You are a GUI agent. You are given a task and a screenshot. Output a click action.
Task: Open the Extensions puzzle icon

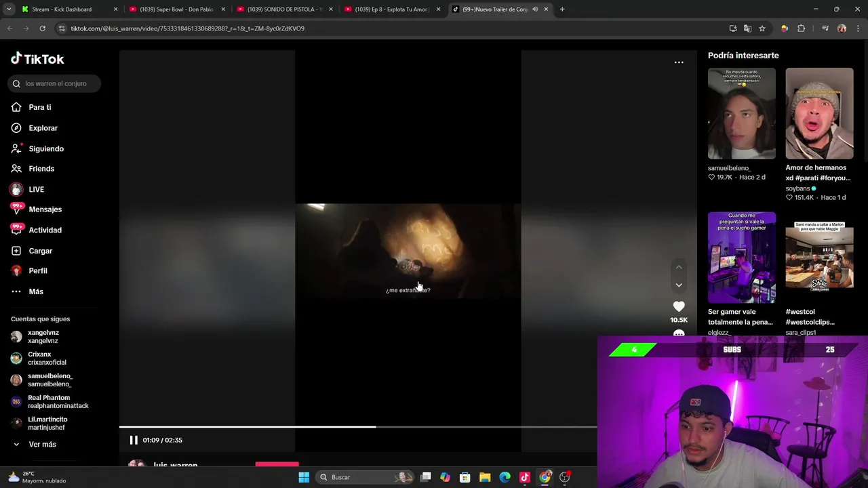click(802, 28)
